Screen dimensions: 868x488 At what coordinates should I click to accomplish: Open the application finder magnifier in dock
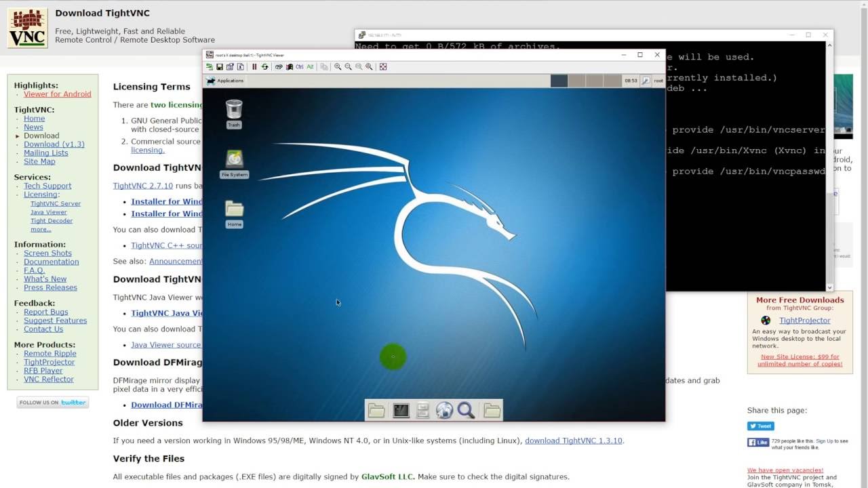[x=466, y=410]
